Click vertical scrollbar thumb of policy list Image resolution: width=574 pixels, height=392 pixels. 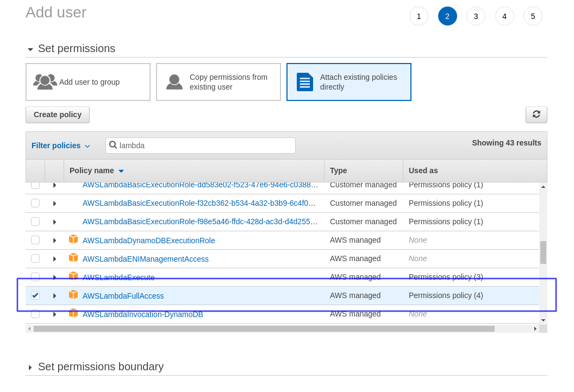[543, 252]
